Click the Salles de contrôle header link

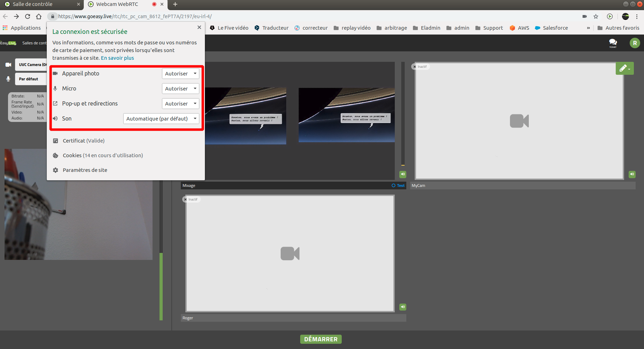(x=34, y=43)
